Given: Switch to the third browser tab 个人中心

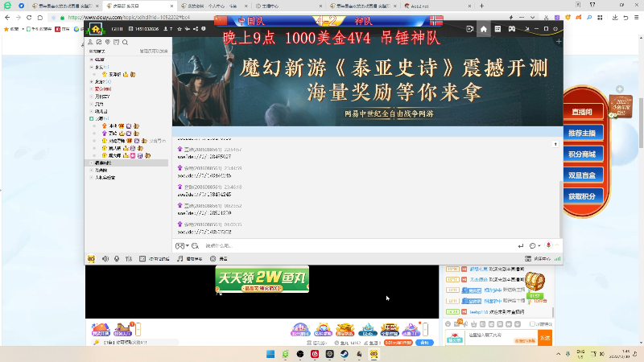Looking at the screenshot, I should pos(213,6).
